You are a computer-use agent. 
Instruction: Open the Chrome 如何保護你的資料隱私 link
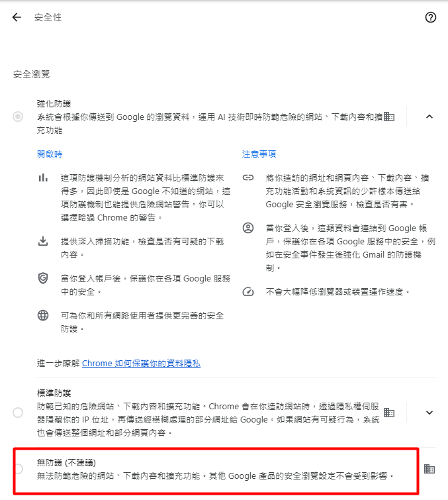[x=141, y=363]
